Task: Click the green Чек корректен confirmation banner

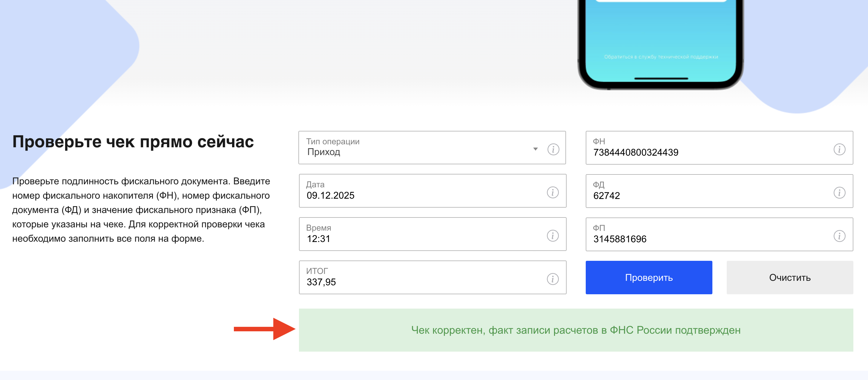Action: [x=576, y=330]
